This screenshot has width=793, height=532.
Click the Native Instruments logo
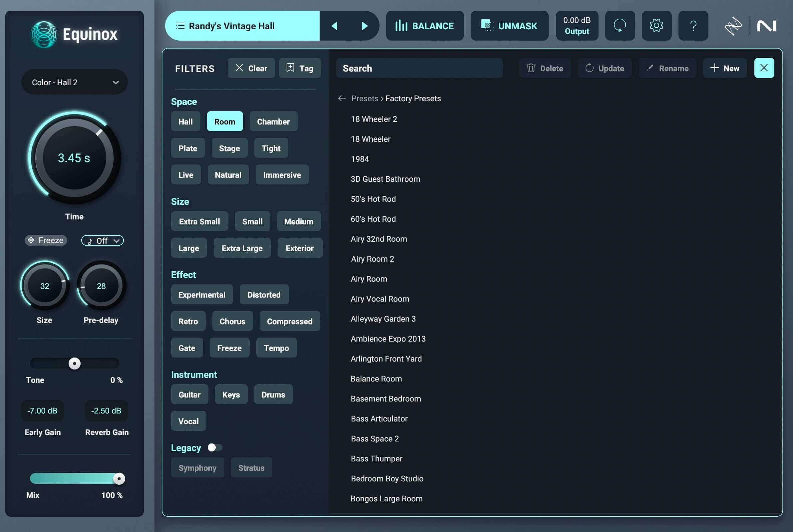point(766,26)
